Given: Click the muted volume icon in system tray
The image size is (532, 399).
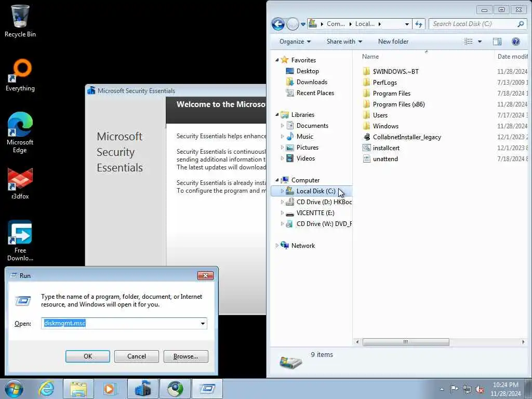Looking at the screenshot, I should 480,390.
